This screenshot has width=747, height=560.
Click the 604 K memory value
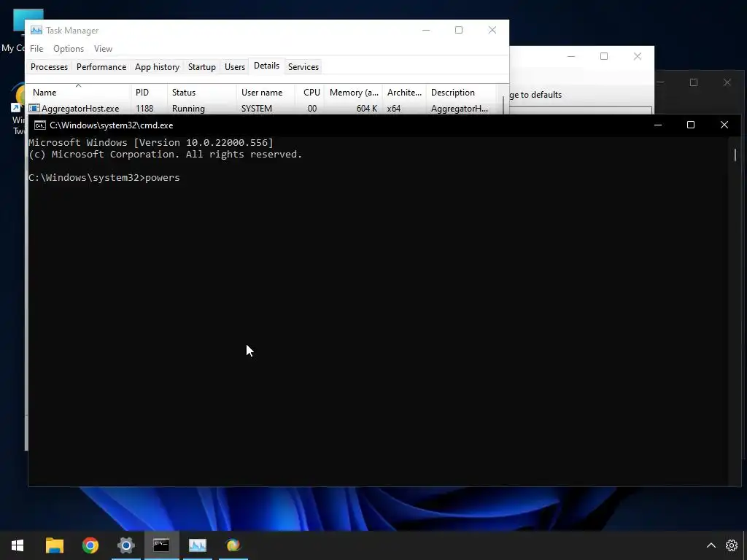367,109
